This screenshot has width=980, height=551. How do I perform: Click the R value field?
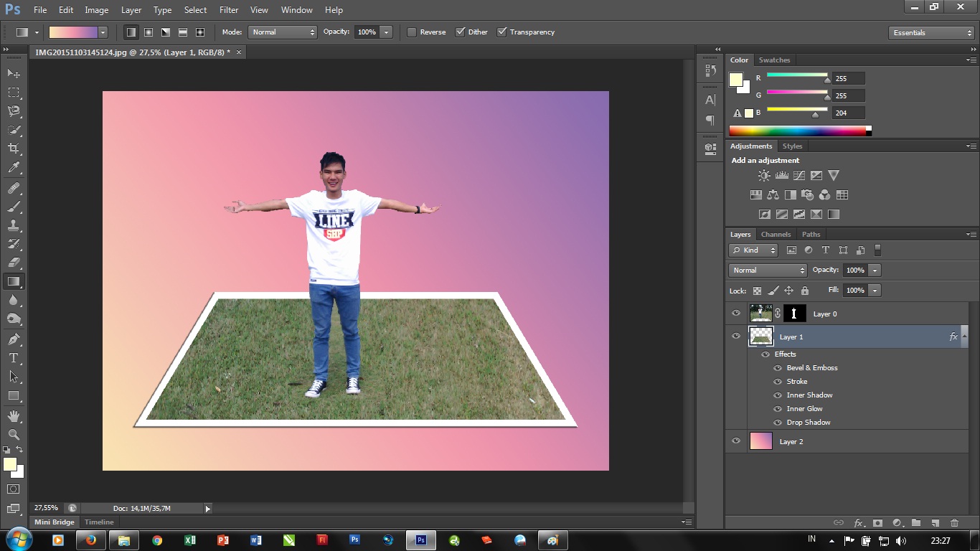pos(849,79)
